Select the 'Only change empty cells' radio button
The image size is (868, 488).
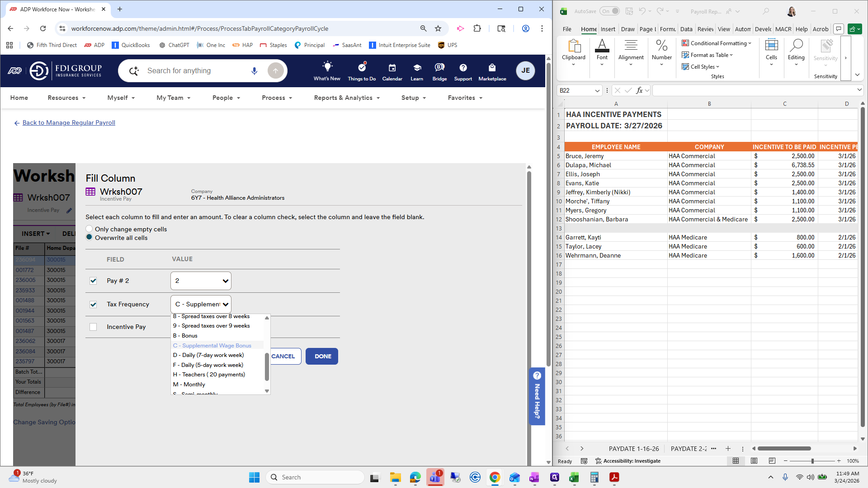[89, 229]
